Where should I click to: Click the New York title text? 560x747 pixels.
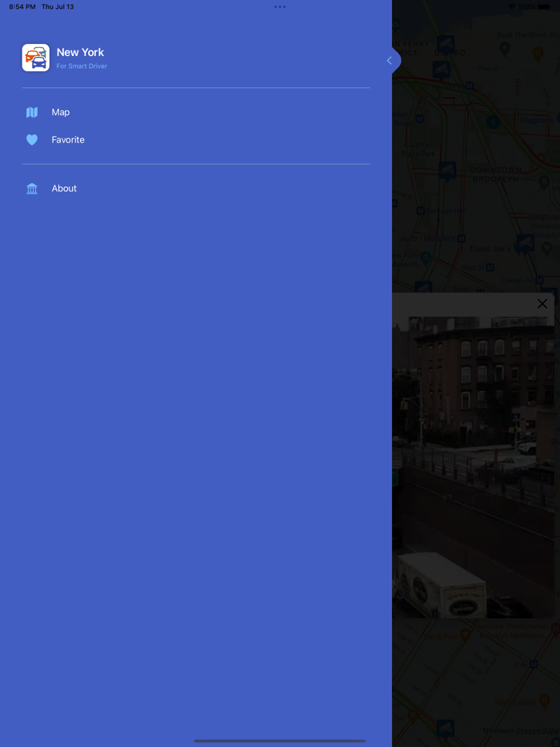click(x=80, y=53)
